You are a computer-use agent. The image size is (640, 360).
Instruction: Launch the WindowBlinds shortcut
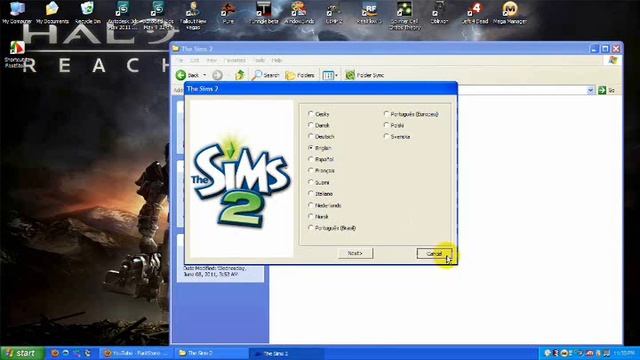pyautogui.click(x=299, y=13)
